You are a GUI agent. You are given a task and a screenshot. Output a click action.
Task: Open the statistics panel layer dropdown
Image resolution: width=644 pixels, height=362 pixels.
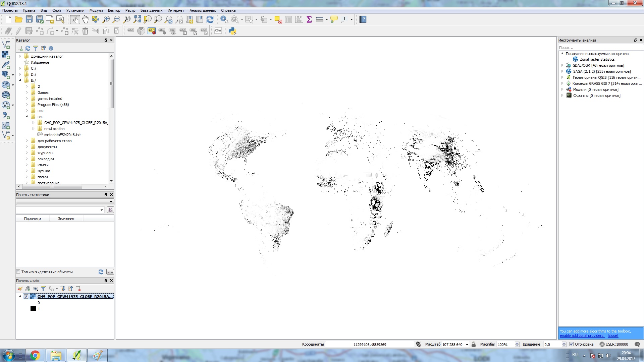65,202
